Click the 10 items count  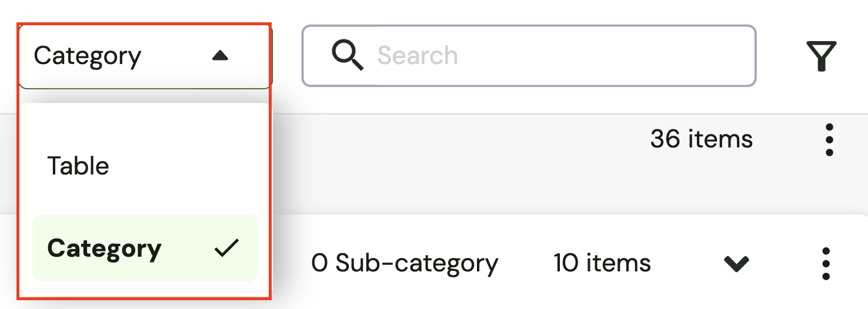pyautogui.click(x=602, y=263)
